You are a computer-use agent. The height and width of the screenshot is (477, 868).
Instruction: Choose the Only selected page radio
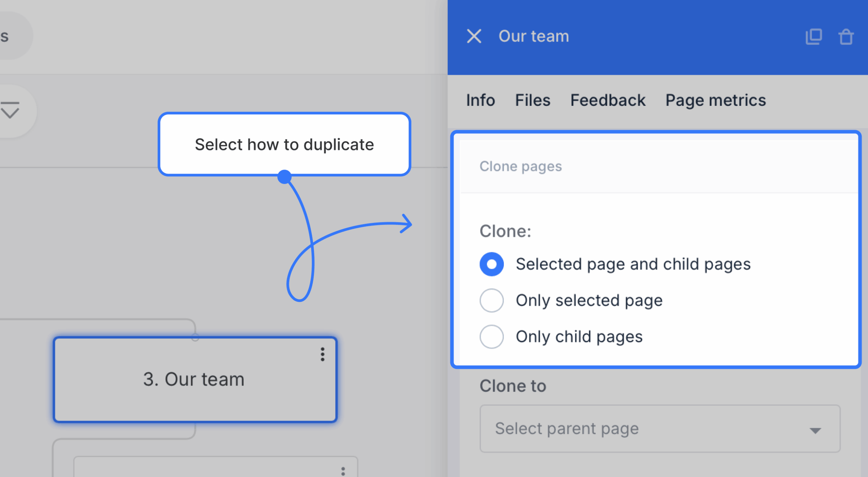[x=492, y=300]
